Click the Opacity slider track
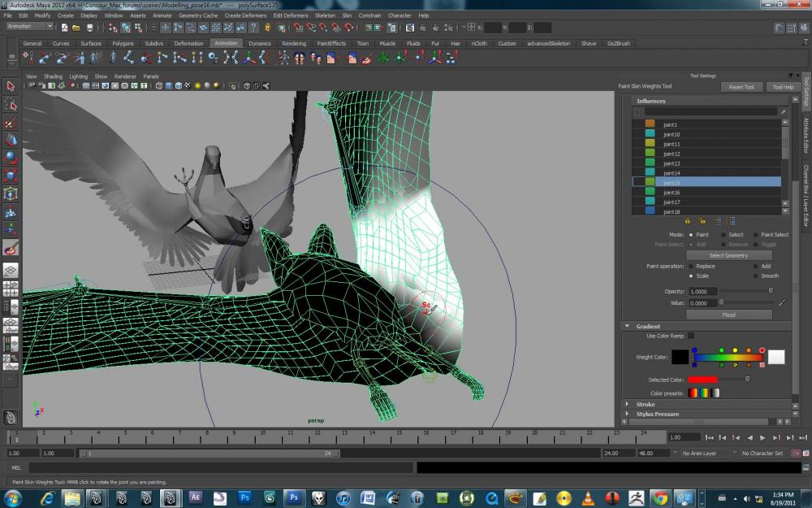This screenshot has width=812, height=508. pos(743,291)
